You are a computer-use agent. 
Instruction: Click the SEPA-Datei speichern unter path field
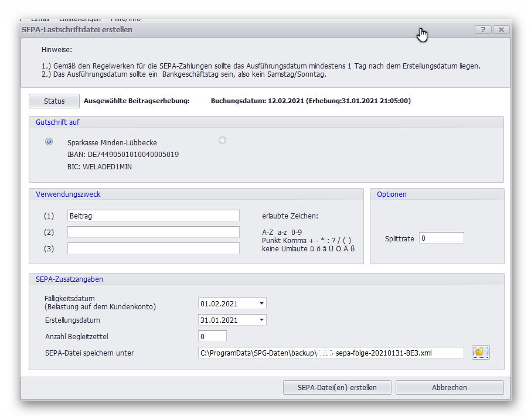[331, 353]
